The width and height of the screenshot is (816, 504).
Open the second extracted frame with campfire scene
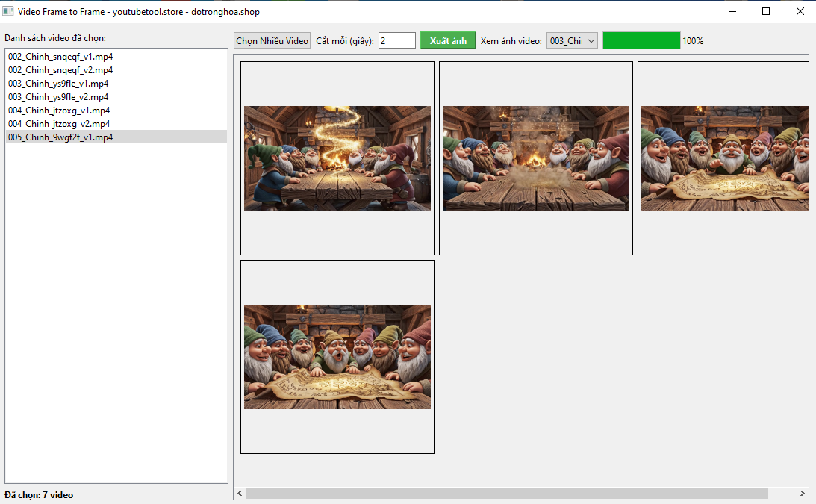click(x=535, y=158)
